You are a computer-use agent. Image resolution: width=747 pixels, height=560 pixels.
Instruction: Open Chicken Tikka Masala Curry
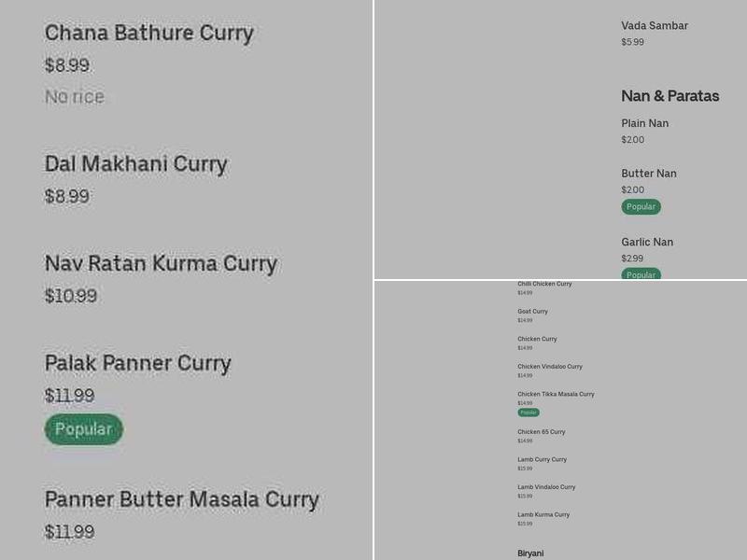[556, 395]
